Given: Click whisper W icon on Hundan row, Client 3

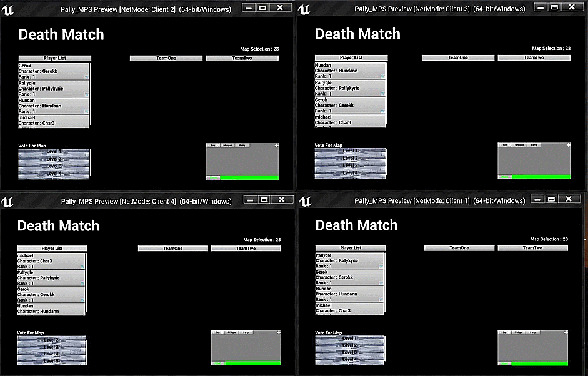Looking at the screenshot, I should [382, 76].
